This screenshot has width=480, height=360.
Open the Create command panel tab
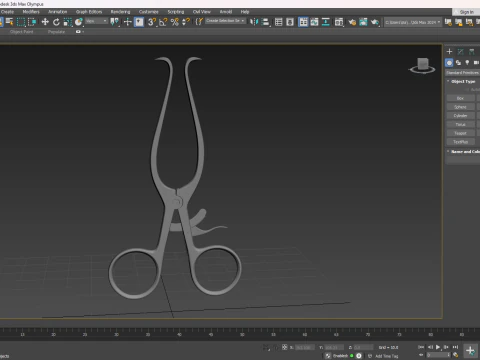[x=449, y=51]
